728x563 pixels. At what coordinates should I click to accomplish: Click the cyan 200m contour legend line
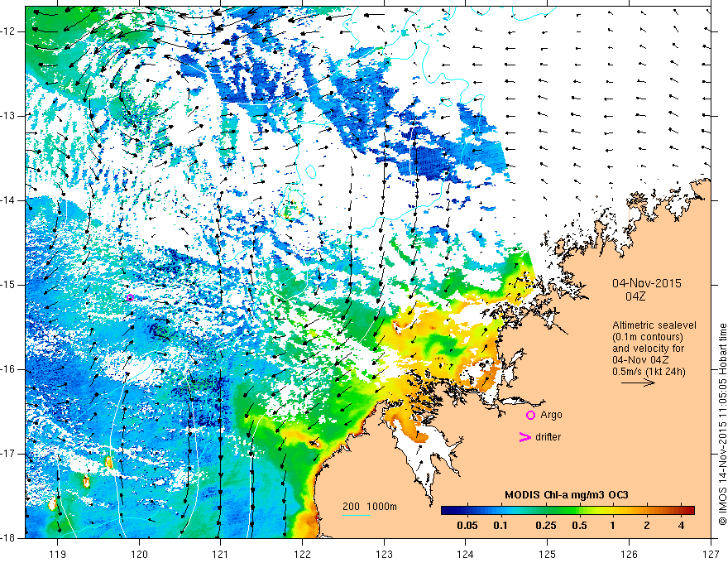click(356, 515)
